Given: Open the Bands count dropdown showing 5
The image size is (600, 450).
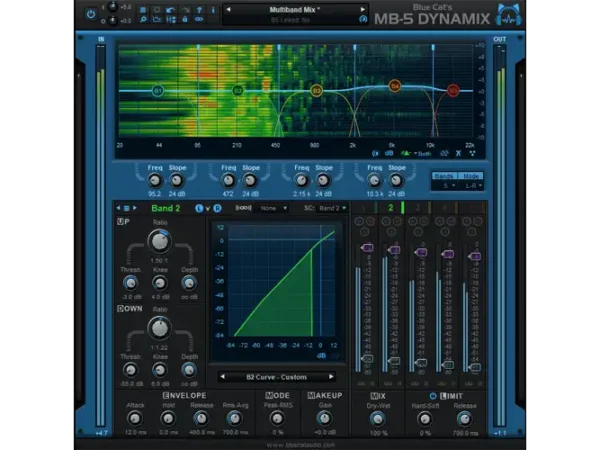Looking at the screenshot, I should (x=446, y=186).
